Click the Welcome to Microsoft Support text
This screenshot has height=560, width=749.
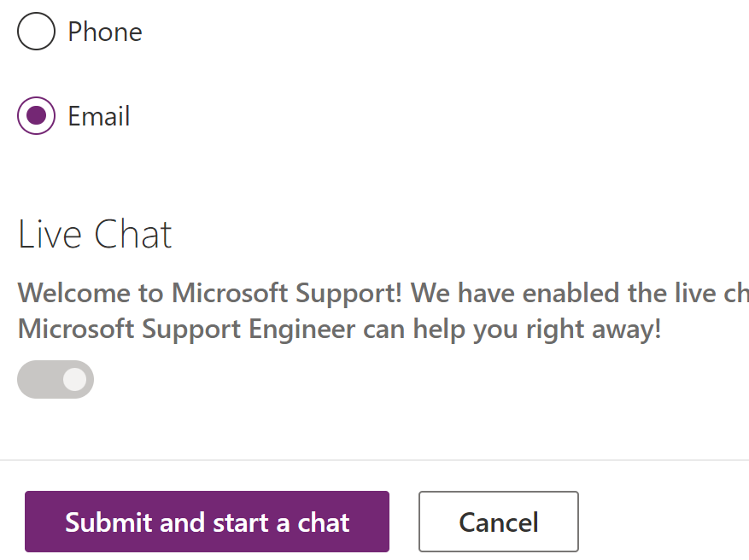click(210, 293)
